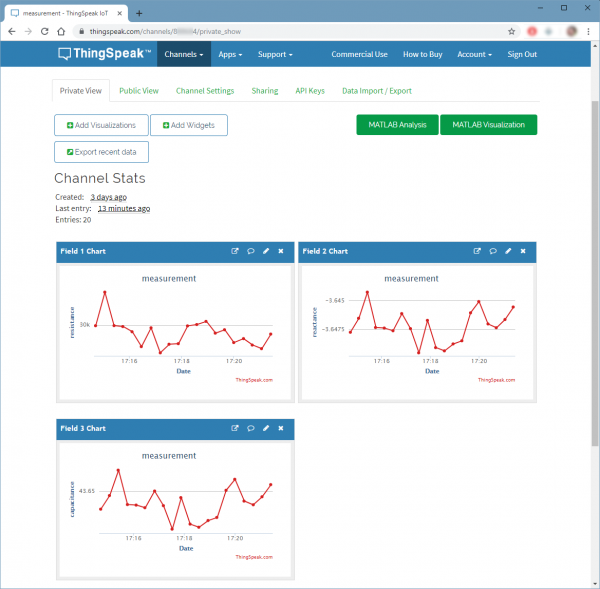The image size is (600, 589).
Task: Edit Field 1 Chart with pencil icon
Action: coord(266,251)
